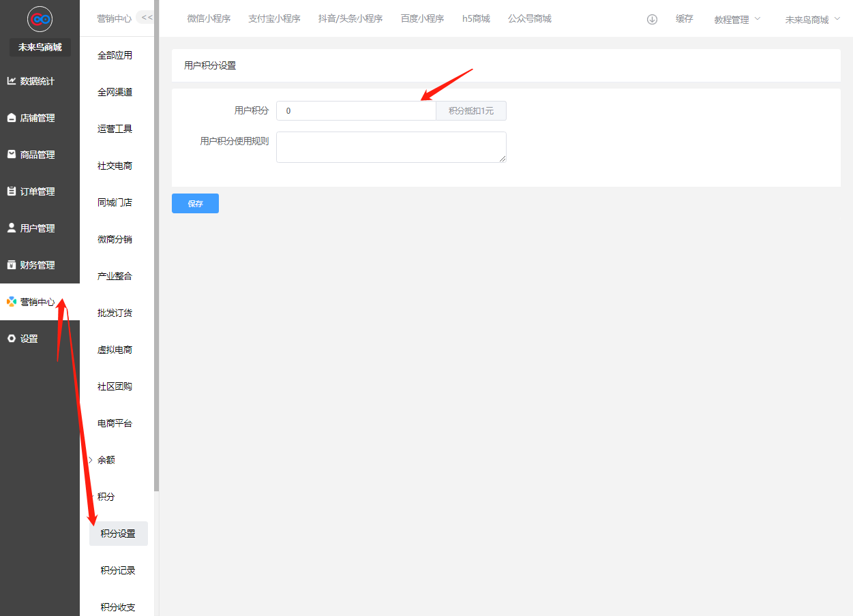Click the 财务管理 yen icon
The height and width of the screenshot is (616, 853).
point(11,265)
